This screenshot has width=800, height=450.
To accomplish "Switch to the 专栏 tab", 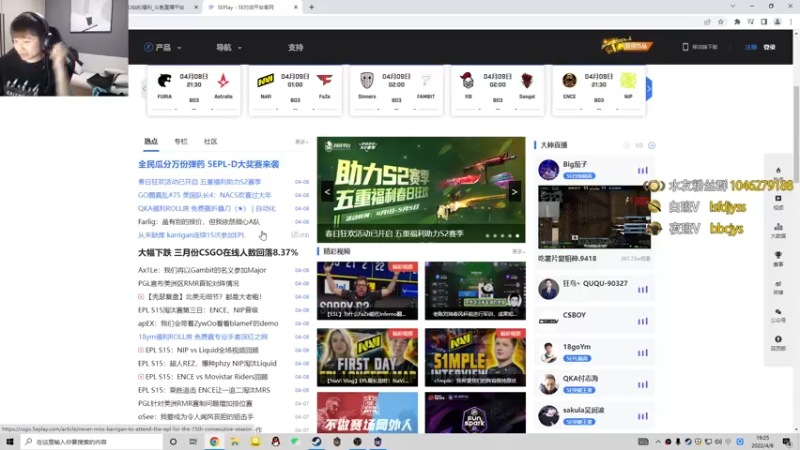I will [x=181, y=142].
